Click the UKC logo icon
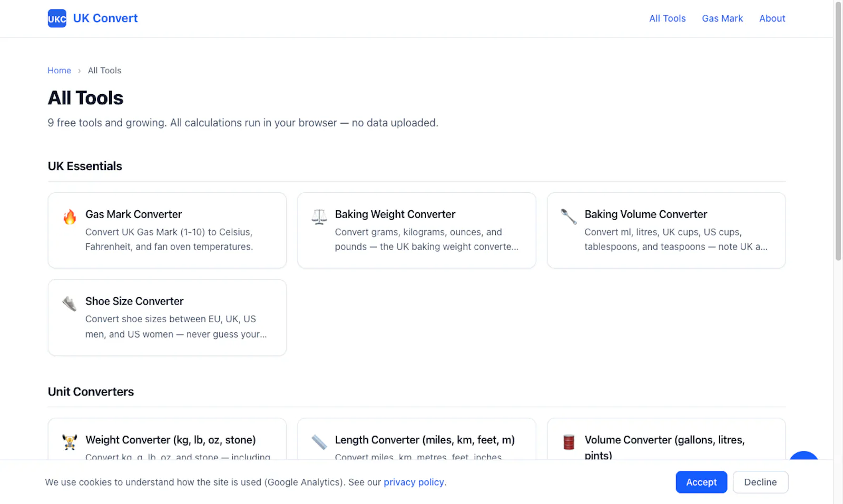 [x=57, y=18]
